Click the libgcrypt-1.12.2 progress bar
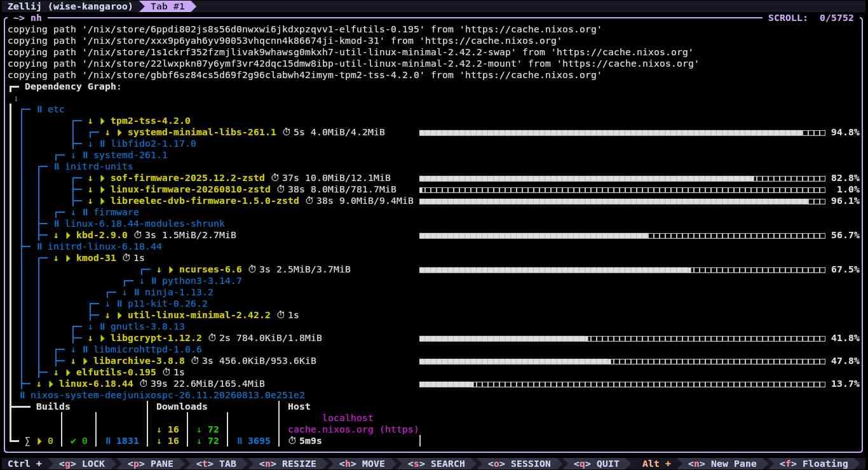 click(x=622, y=338)
